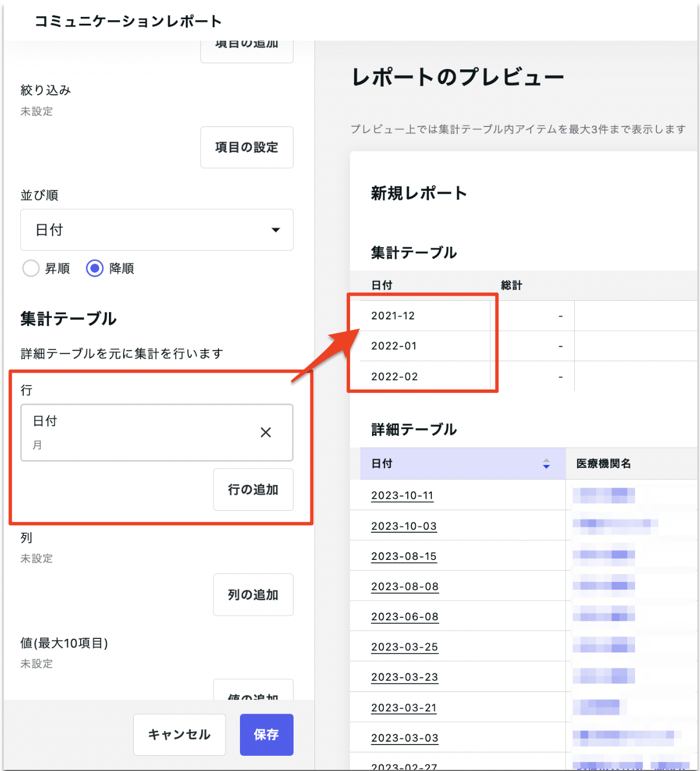Click the sort arrows in 日付 column header
Viewport: 700px width, 771px height.
pos(546,463)
